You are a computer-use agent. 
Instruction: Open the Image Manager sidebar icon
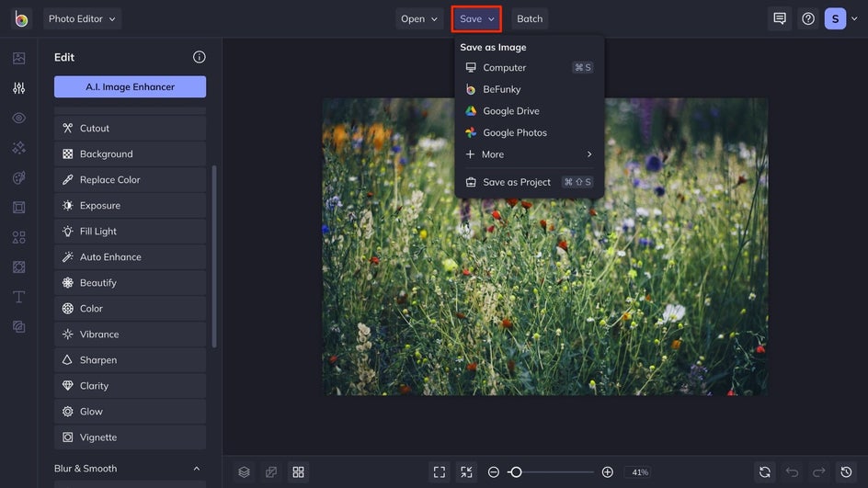click(x=18, y=58)
